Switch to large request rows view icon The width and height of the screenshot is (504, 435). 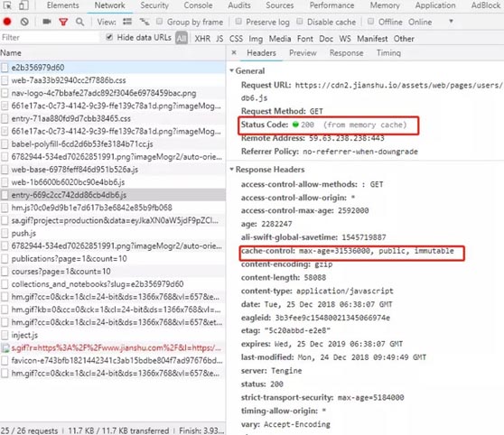127,22
